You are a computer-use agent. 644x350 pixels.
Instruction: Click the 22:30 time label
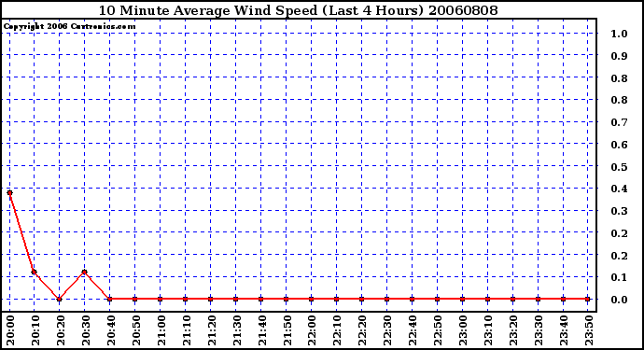(387, 330)
